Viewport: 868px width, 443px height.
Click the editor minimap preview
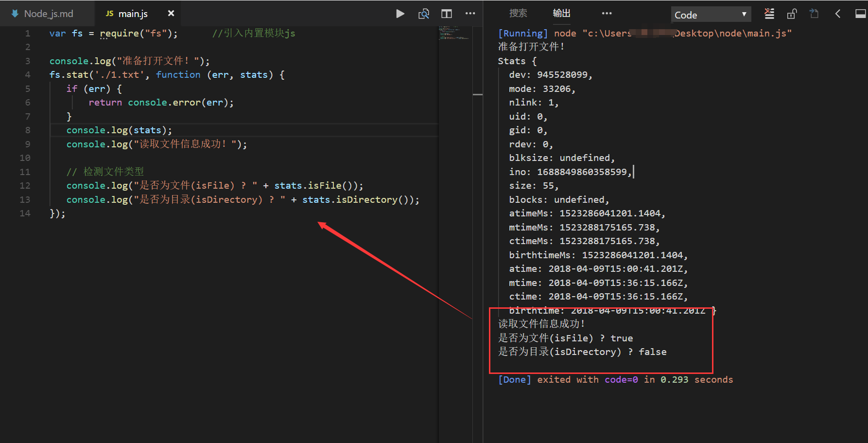[x=454, y=33]
